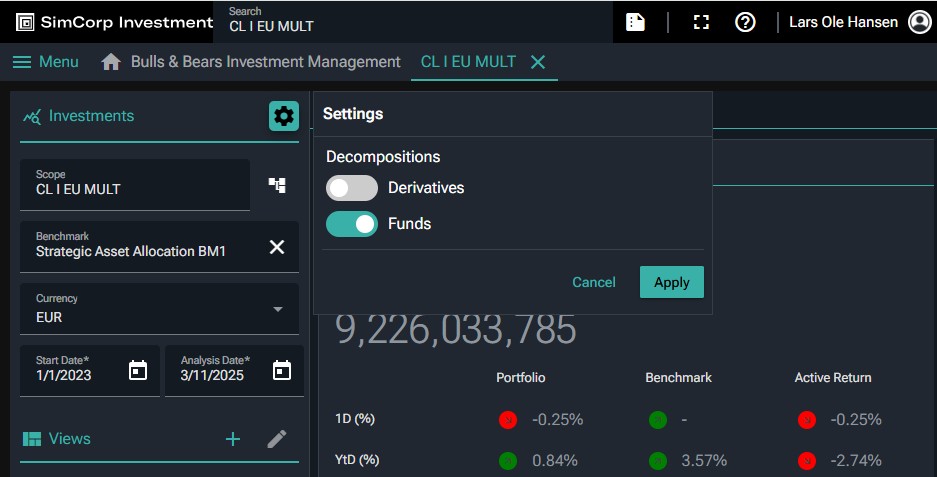The width and height of the screenshot is (937, 477).
Task: Open the help question mark icon
Action: click(745, 22)
